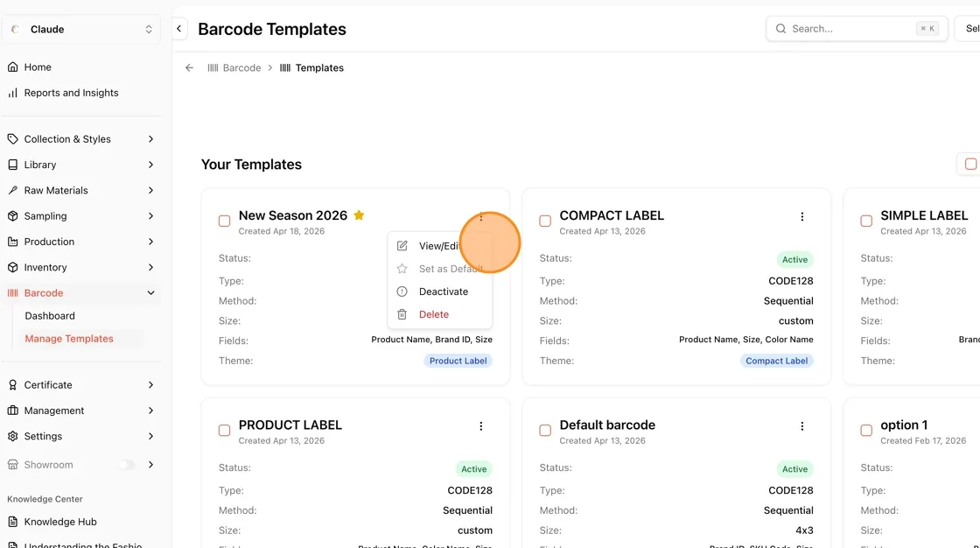Image resolution: width=980 pixels, height=548 pixels.
Task: Click the Settings gear icon
Action: click(x=12, y=436)
